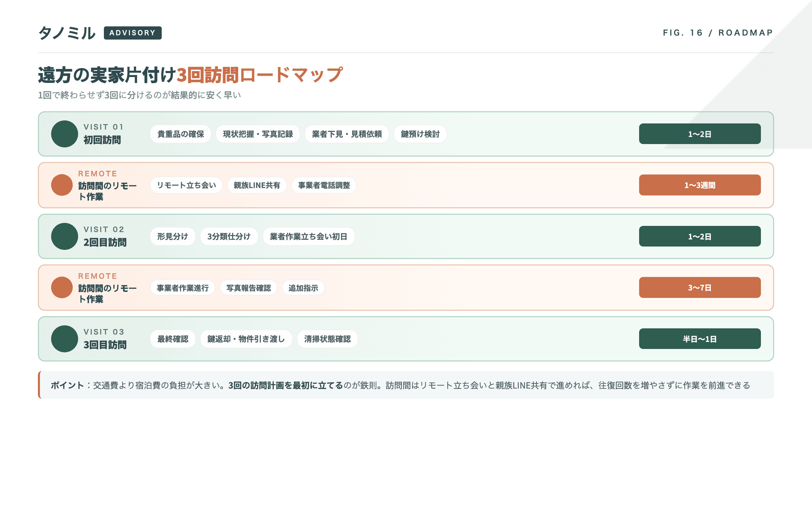Select the 写真報告確認 tag

249,288
